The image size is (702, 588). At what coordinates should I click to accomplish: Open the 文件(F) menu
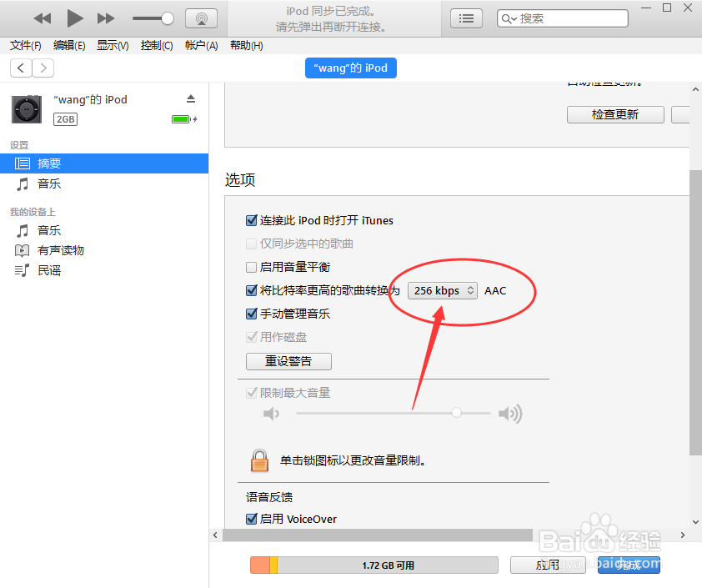(x=24, y=45)
